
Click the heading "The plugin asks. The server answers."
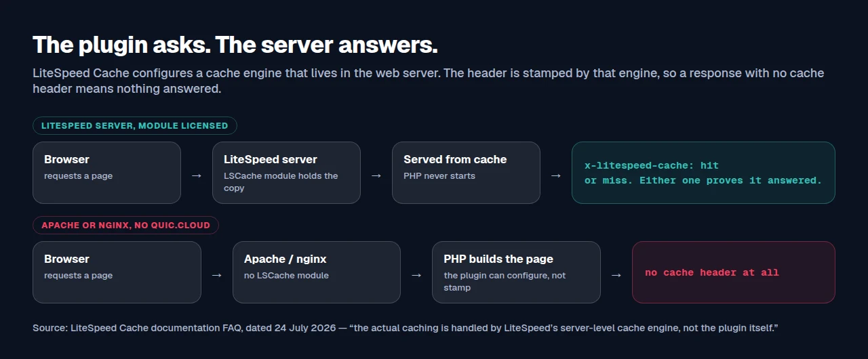pyautogui.click(x=235, y=45)
